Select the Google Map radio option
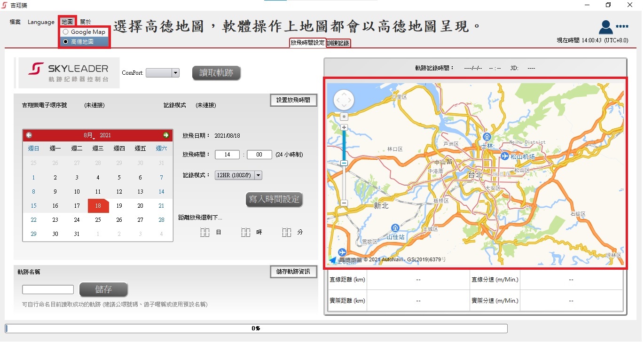The height and width of the screenshot is (344, 644). coord(84,32)
